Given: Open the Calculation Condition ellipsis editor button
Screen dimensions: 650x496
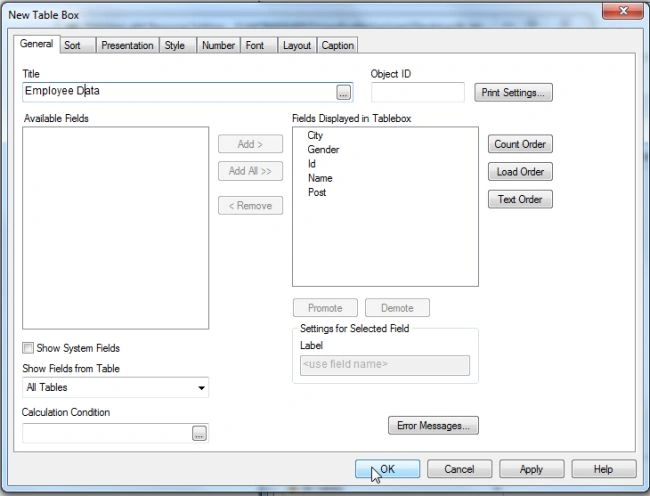Looking at the screenshot, I should click(x=199, y=433).
